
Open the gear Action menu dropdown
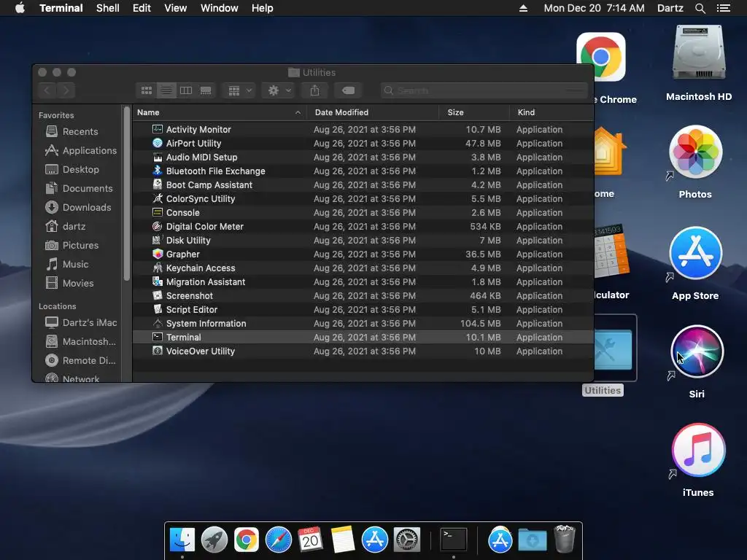click(x=279, y=90)
